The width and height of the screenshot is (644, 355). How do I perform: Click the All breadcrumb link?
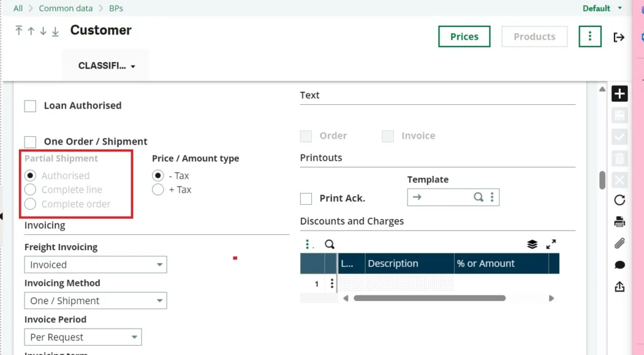(x=18, y=8)
